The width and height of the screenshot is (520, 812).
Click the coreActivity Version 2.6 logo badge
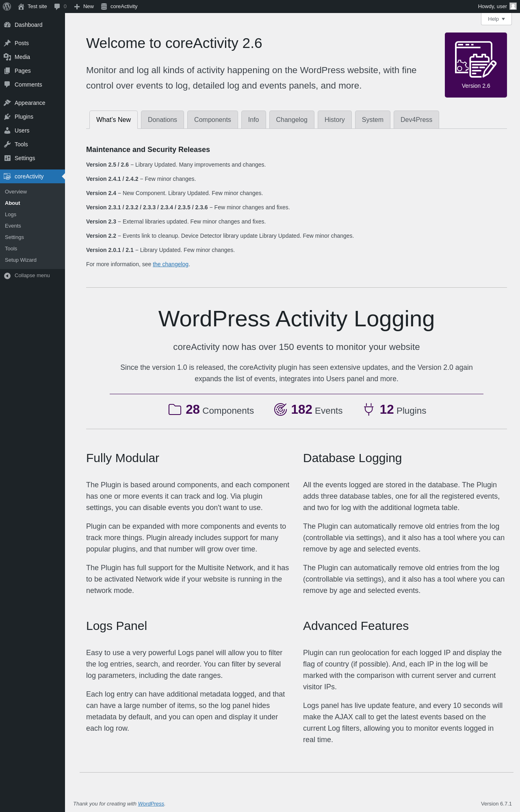pyautogui.click(x=476, y=65)
